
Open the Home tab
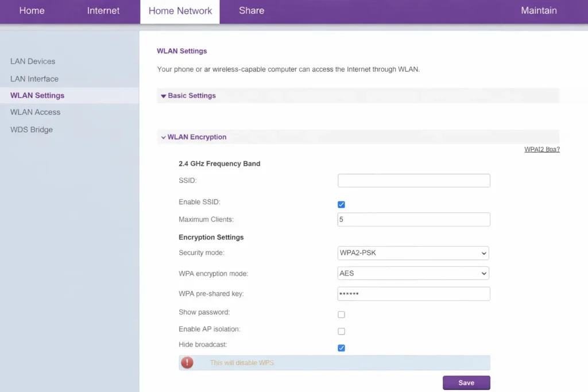click(x=32, y=10)
